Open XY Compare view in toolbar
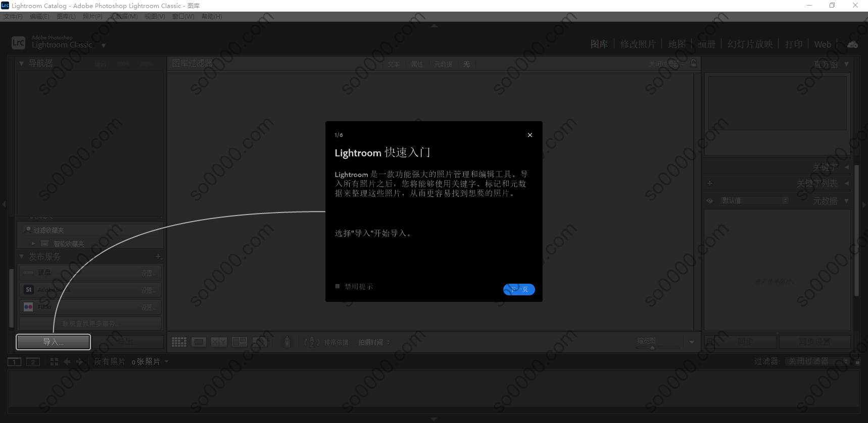The width and height of the screenshot is (868, 423). (x=219, y=342)
